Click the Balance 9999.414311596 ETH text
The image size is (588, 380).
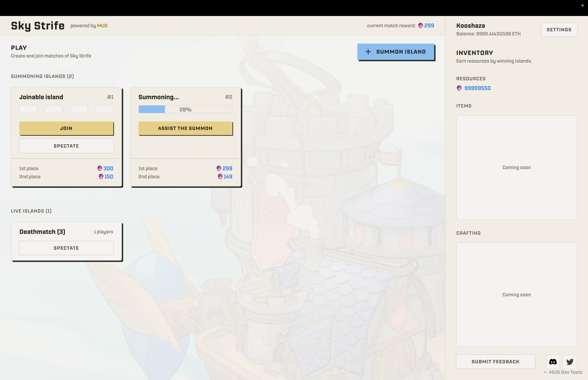488,34
